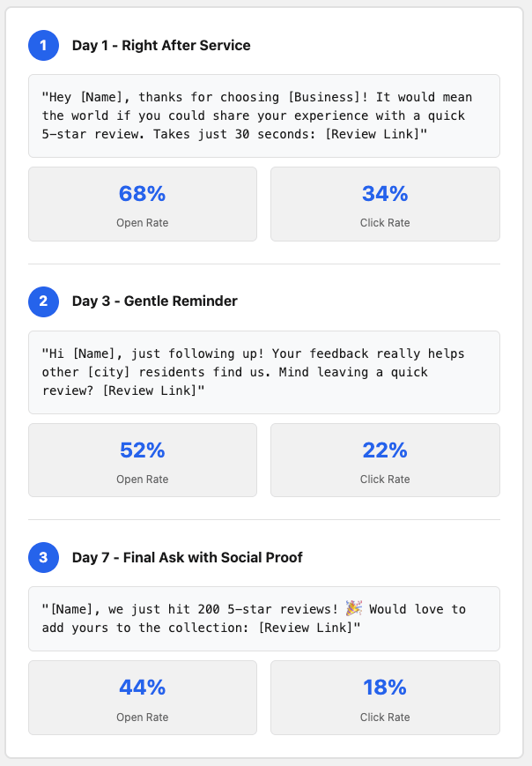Viewport: 532px width, 766px height.
Task: Select the Day 1 - Right After Service heading
Action: (161, 45)
